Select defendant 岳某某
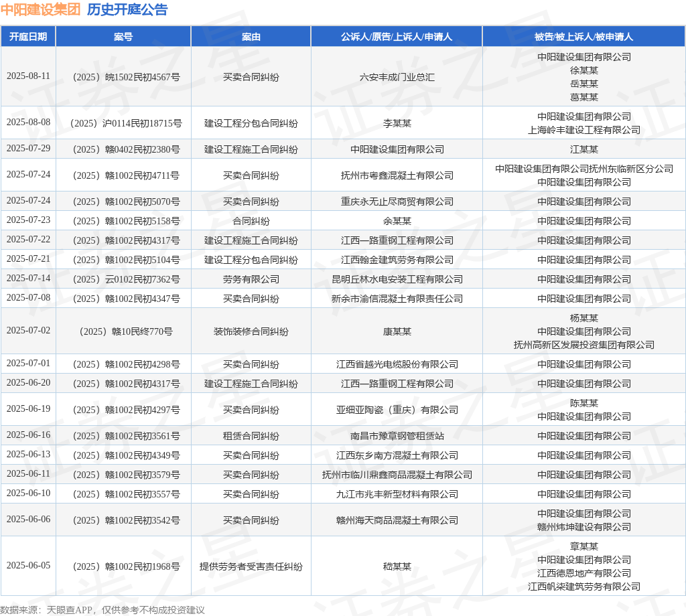The width and height of the screenshot is (686, 616). pyautogui.click(x=584, y=84)
